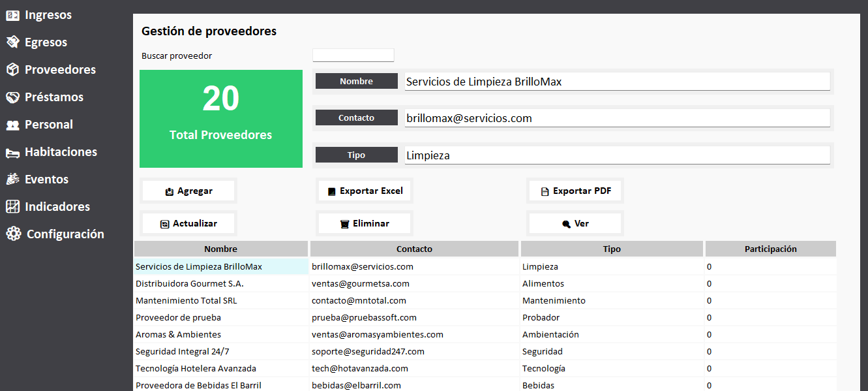Click the Proveedores box icon
The image size is (868, 391).
point(12,70)
